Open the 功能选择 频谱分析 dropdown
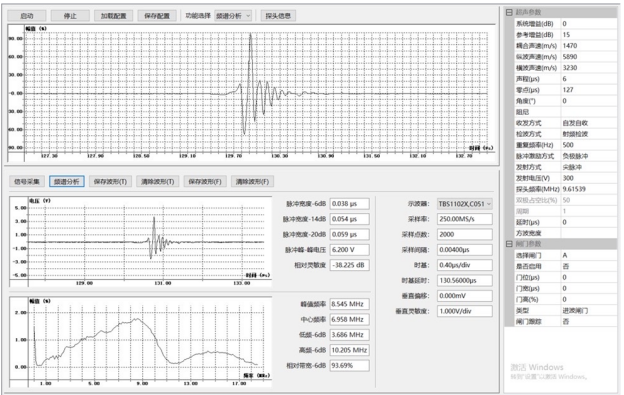This screenshot has height=395, width=624. coord(233,16)
